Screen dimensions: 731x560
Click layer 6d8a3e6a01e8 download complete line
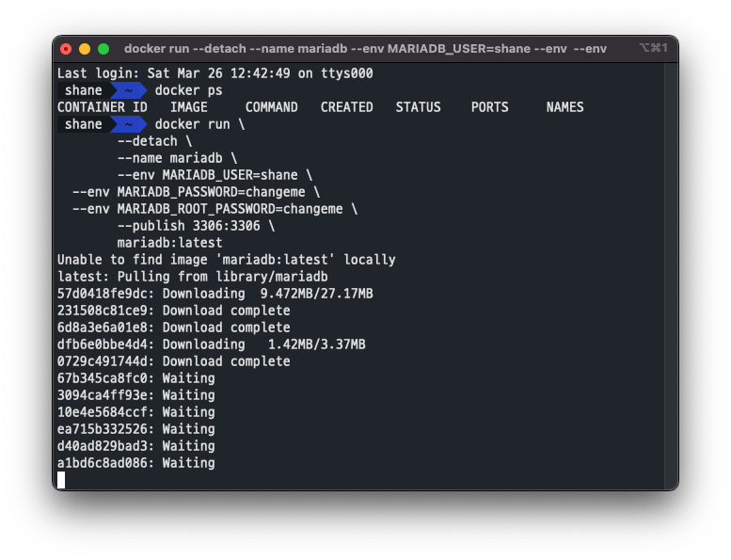[x=173, y=328]
